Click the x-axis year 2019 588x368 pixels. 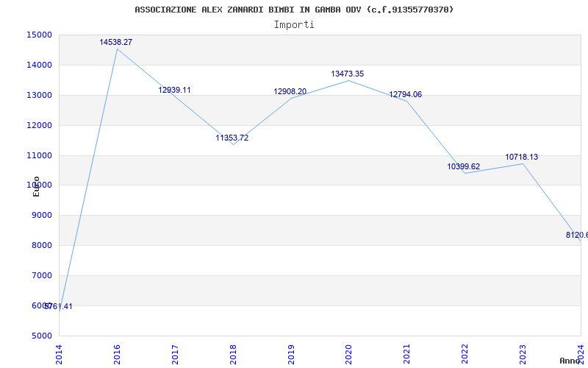click(291, 354)
